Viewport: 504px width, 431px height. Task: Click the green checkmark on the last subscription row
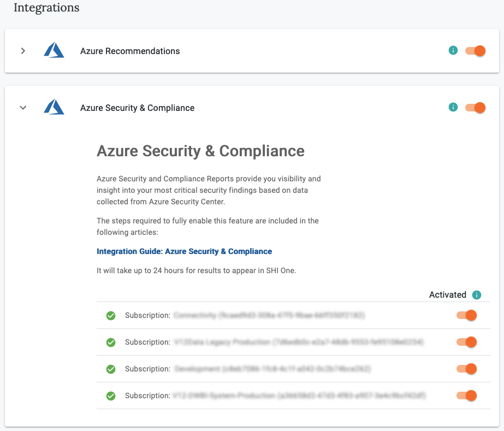click(x=111, y=395)
